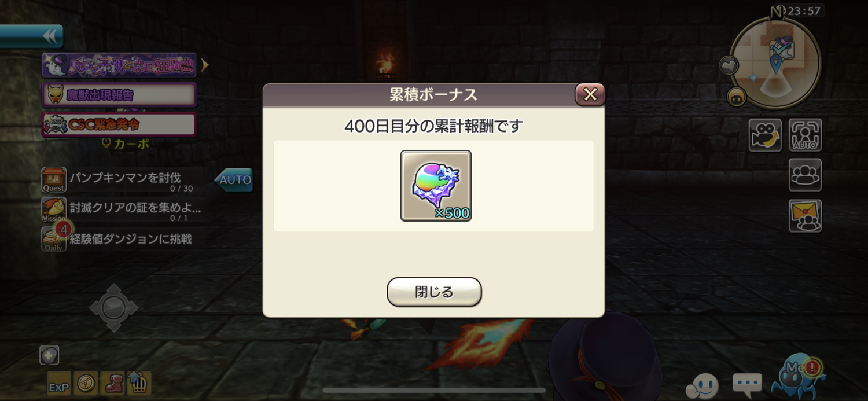Open the Quest icon for パンプキンマンを討伐
This screenshot has height=401, width=868.
click(x=54, y=180)
